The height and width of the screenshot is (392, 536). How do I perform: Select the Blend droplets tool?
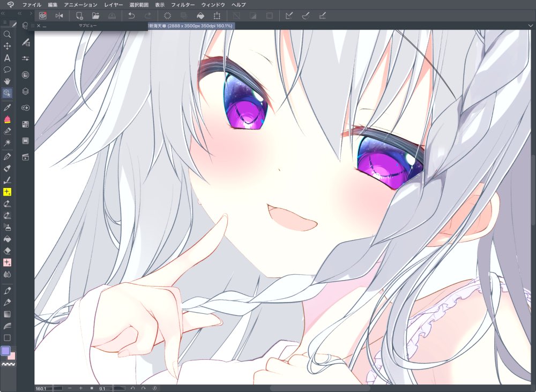[7, 275]
